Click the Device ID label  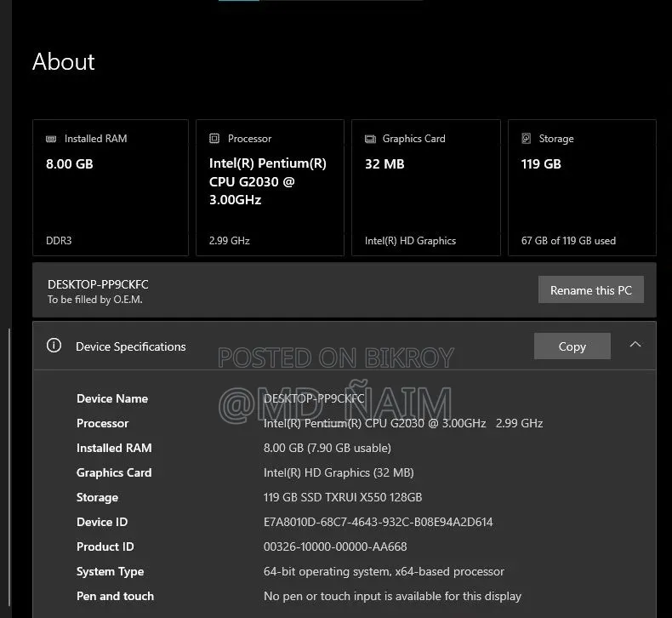102,522
